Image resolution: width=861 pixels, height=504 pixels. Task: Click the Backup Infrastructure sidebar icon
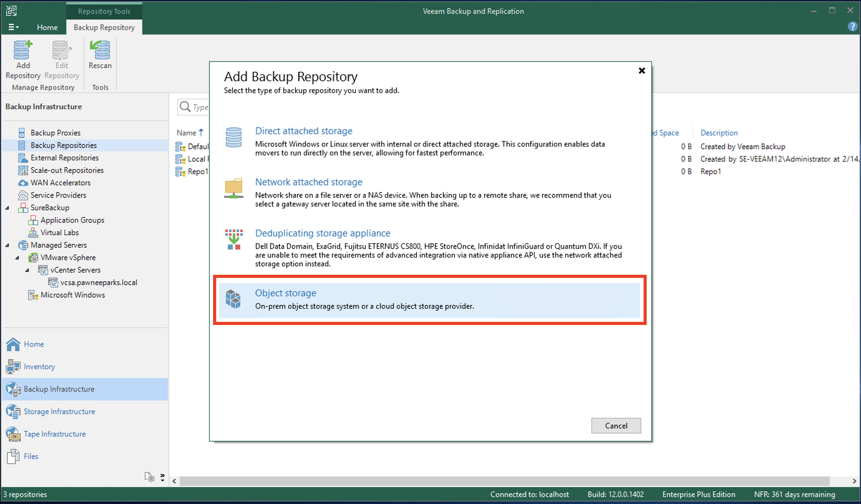tap(12, 389)
